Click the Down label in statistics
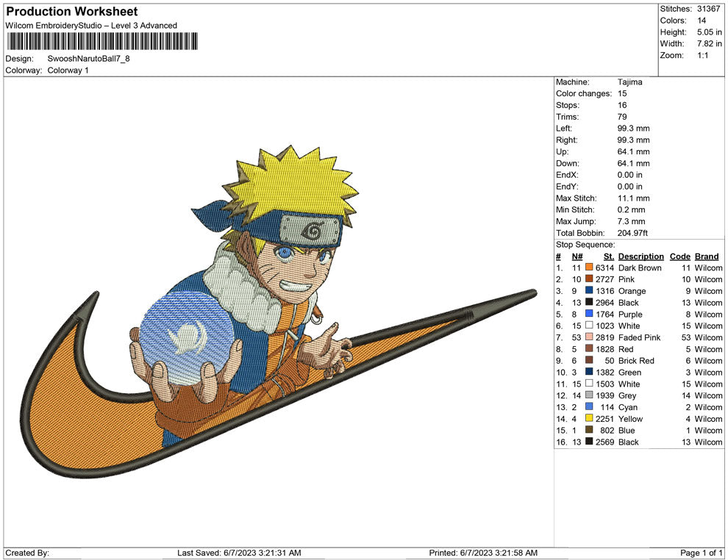This screenshot has width=728, height=560. click(568, 163)
